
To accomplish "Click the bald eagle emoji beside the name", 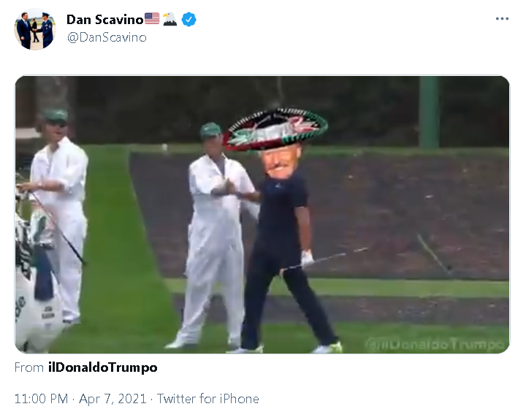I will [x=170, y=19].
